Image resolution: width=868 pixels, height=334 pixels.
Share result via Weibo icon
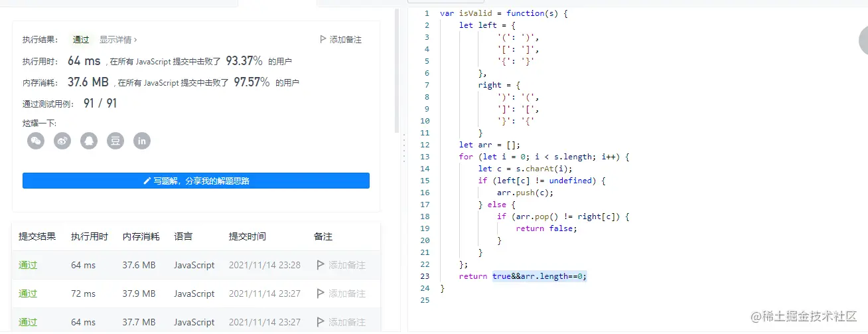[62, 141]
